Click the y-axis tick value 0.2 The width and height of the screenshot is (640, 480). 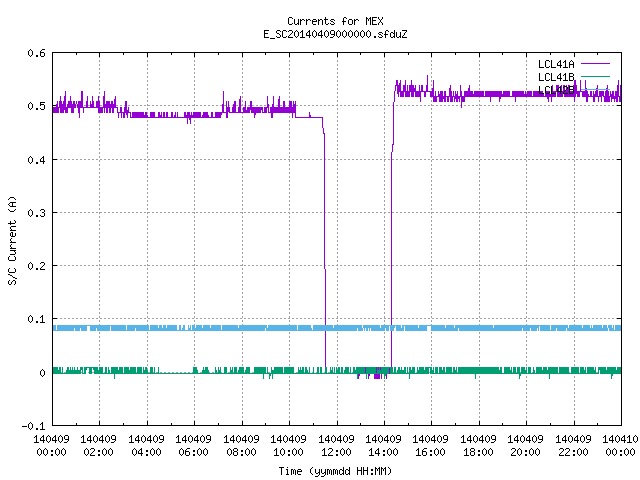pyautogui.click(x=36, y=266)
